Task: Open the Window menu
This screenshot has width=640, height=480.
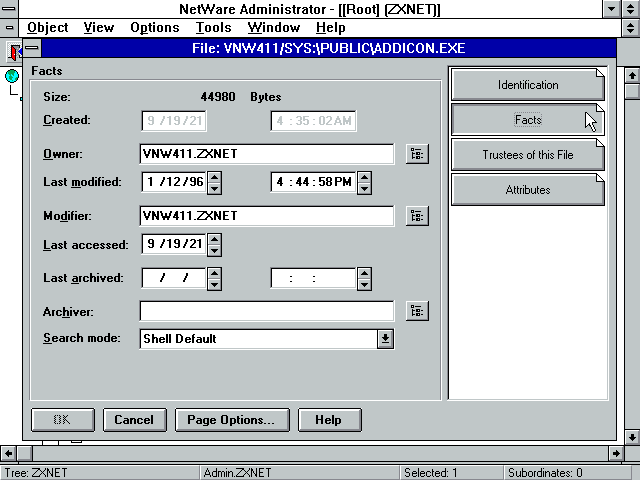Action: tap(273, 28)
